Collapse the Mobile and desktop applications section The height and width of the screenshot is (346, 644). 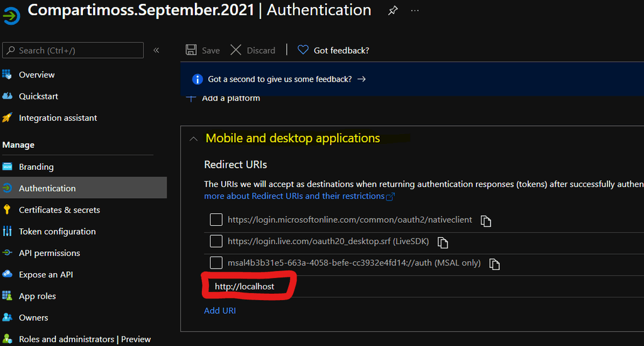194,139
